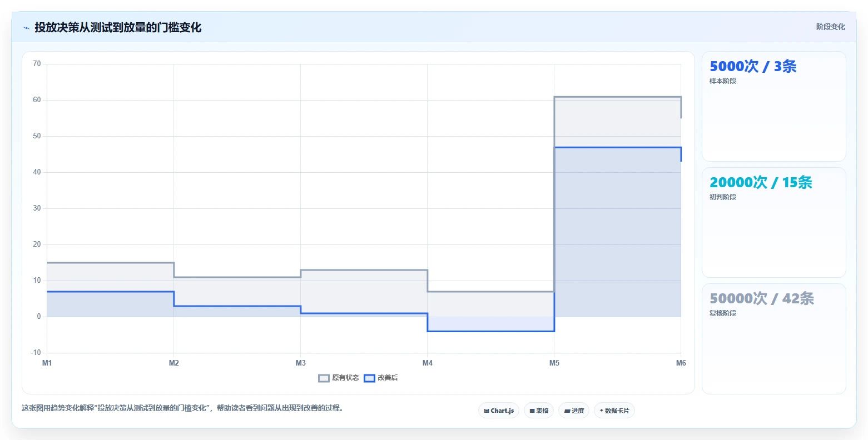This screenshot has height=440, width=868.
Task: Click the 60 y-axis tick label
Action: [37, 100]
